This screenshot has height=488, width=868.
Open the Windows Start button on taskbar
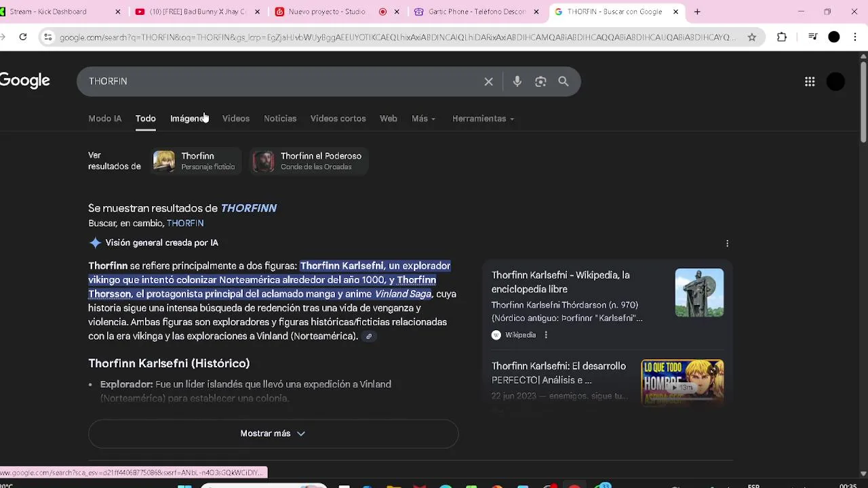(184, 485)
